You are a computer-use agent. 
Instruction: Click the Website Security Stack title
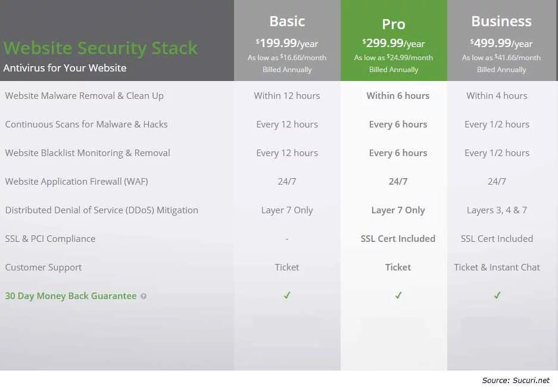coord(101,48)
